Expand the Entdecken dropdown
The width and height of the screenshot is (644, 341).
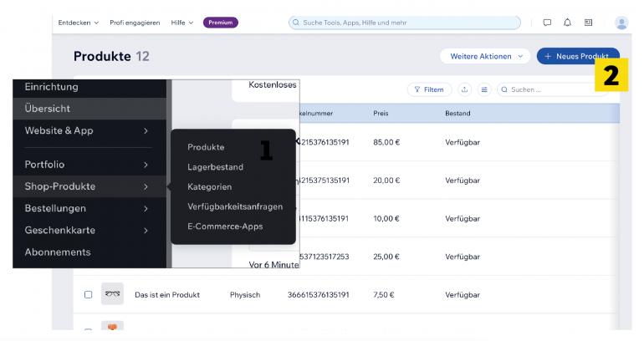pos(79,23)
